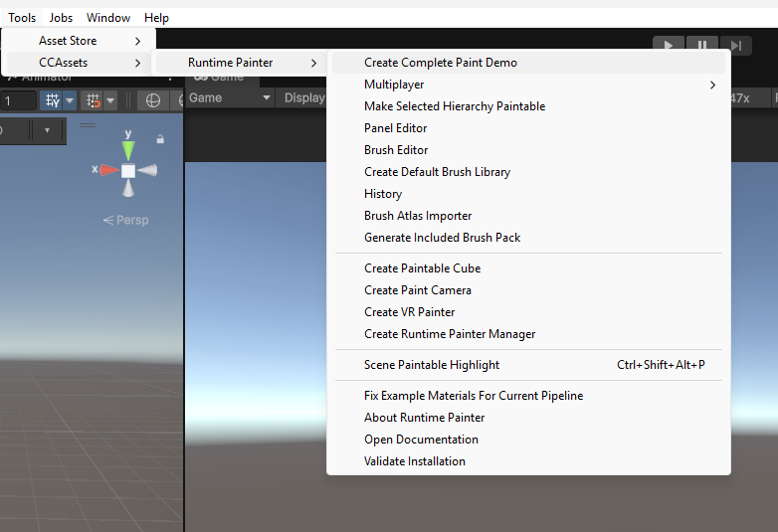The width and height of the screenshot is (778, 532).
Task: Open the snap settings dropdown arrow
Action: click(x=110, y=100)
